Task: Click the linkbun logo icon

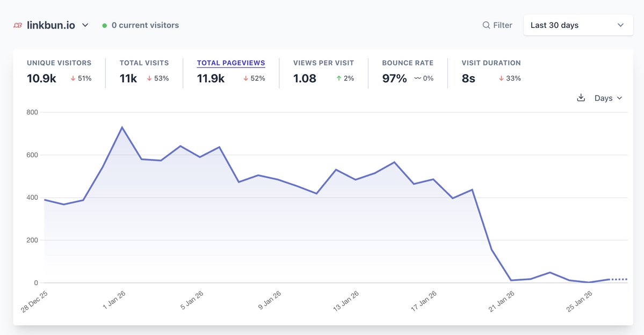Action: (x=18, y=25)
